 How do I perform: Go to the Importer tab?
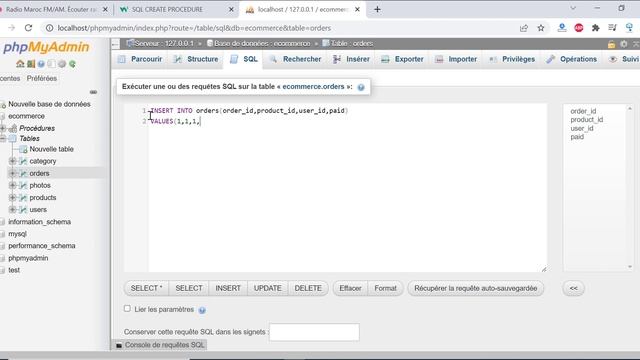click(456, 59)
